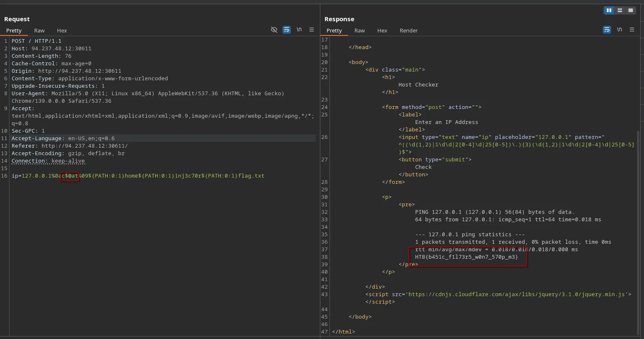Click the 'Content-Length: 76' header
Viewport: 644px width, 339px height.
42,56
